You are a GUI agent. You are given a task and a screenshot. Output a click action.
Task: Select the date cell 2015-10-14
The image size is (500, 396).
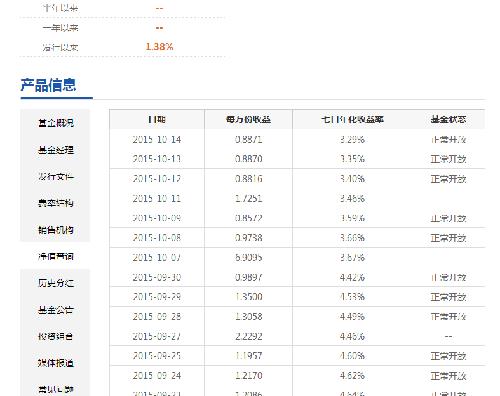[157, 139]
